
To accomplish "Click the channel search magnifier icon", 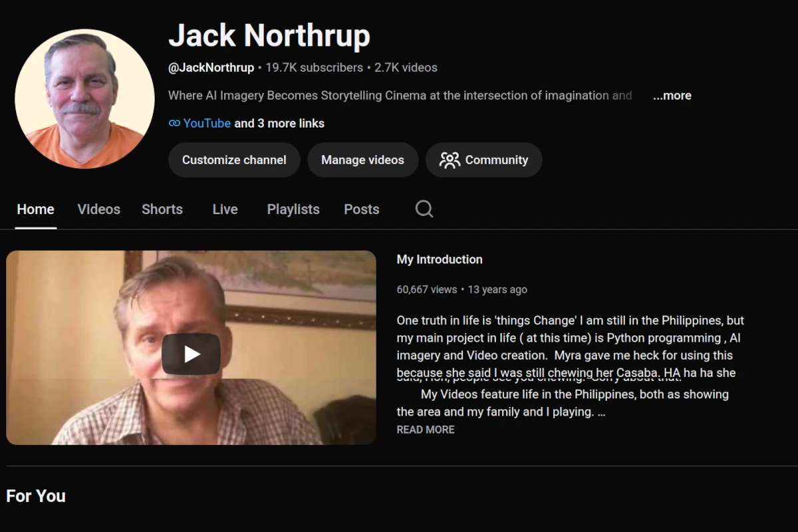I will pyautogui.click(x=424, y=209).
